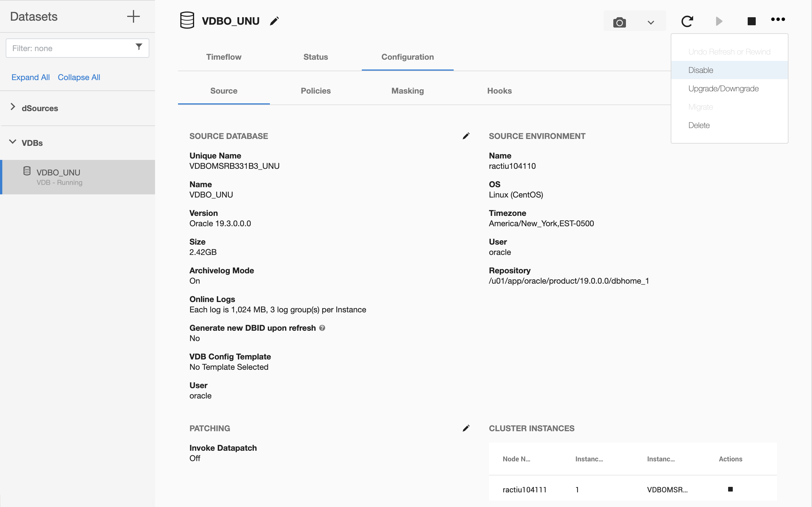Open the three-dots more actions menu
This screenshot has width=812, height=507.
[778, 20]
